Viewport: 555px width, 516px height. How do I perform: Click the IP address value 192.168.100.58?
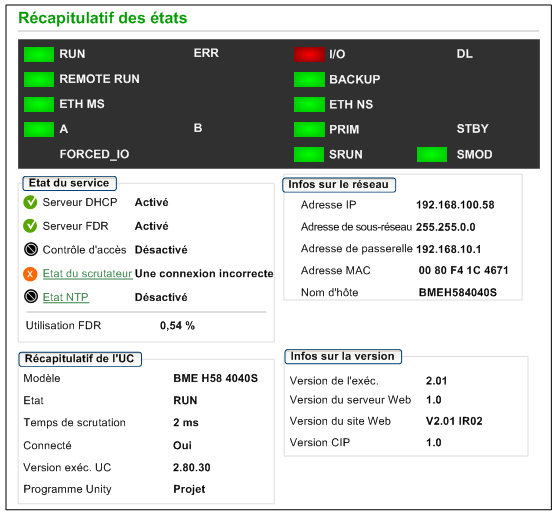(x=455, y=205)
